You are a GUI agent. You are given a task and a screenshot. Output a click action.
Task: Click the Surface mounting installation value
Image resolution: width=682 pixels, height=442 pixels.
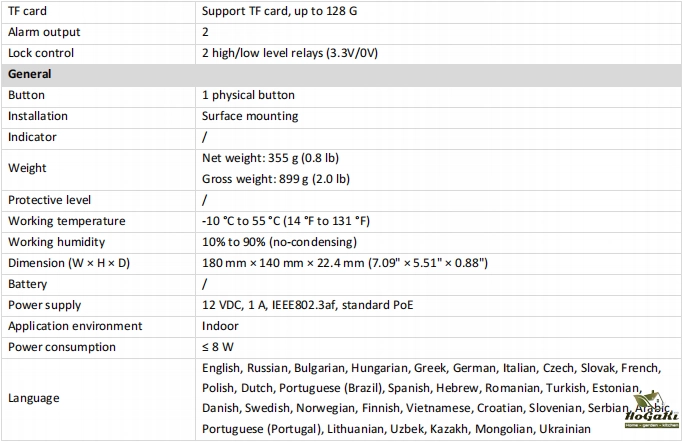click(x=250, y=116)
